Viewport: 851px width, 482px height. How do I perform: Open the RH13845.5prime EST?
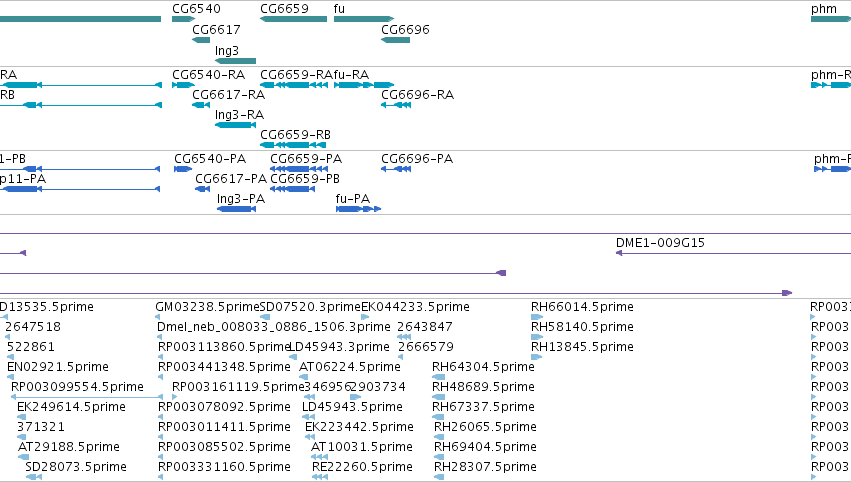tap(536, 357)
